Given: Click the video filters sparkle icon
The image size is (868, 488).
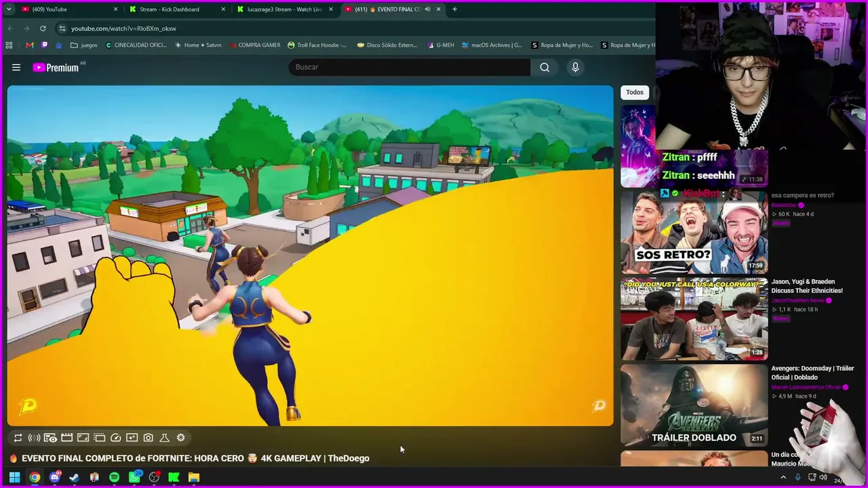Looking at the screenshot, I should pos(132,438).
